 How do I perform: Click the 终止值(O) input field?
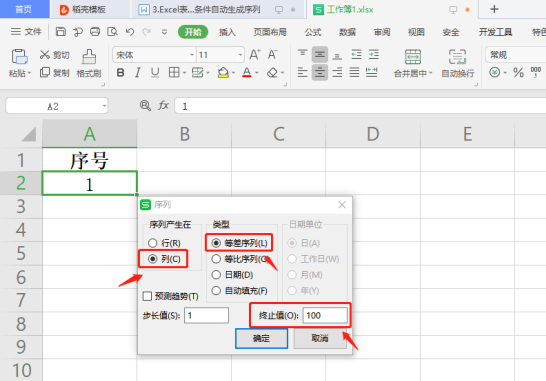point(325,316)
